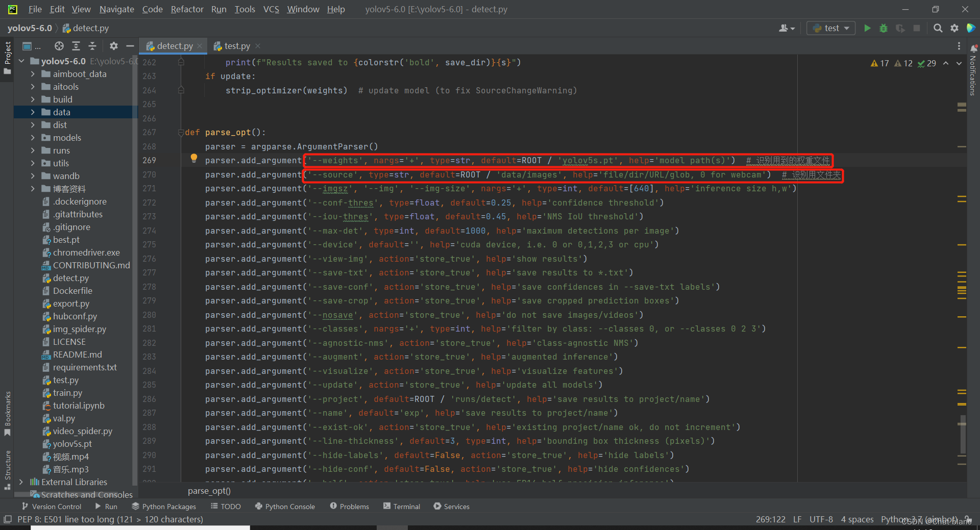The image size is (980, 530).
Task: Click the quick-fix light bulb on line 269
Action: pos(194,158)
